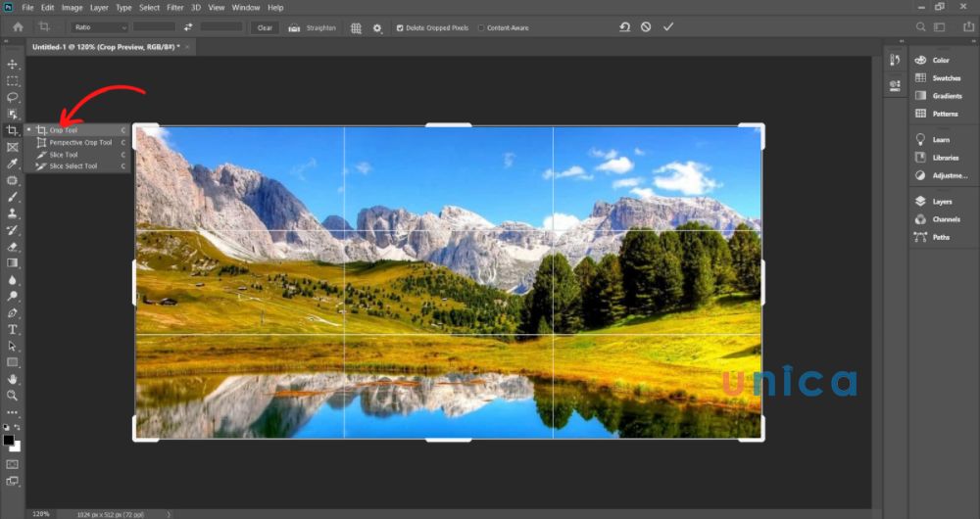Select the Eraser tool

coord(12,247)
